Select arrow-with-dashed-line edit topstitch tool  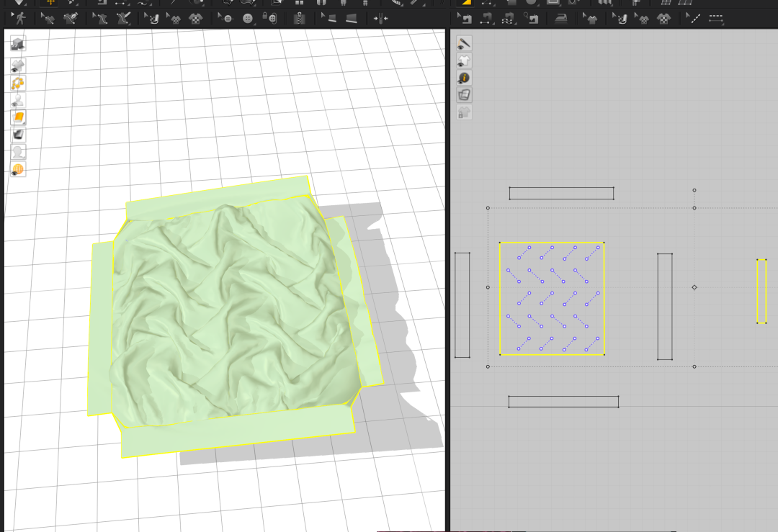693,19
